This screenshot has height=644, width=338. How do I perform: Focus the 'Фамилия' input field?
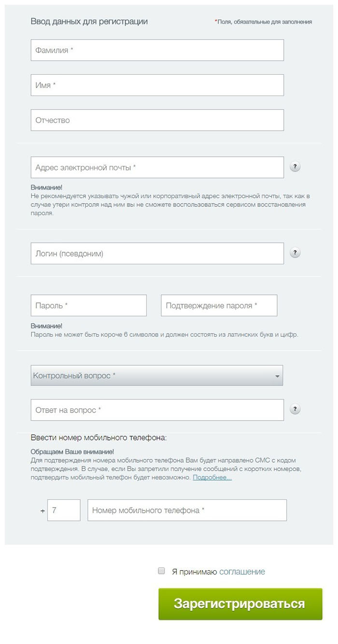157,50
